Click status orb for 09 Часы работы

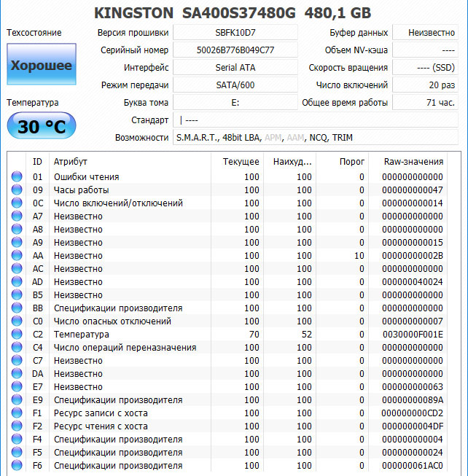pyautogui.click(x=17, y=190)
